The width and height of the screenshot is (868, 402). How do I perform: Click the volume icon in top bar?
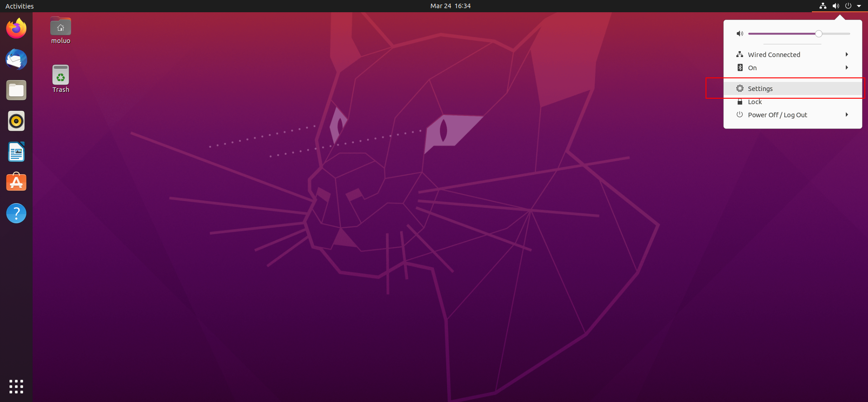tap(836, 6)
